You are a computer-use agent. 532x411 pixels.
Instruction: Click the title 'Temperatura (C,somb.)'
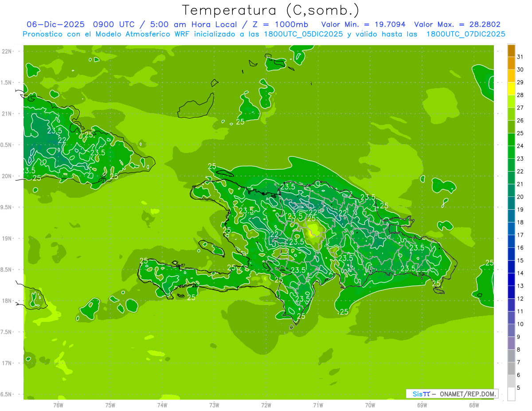270,10
